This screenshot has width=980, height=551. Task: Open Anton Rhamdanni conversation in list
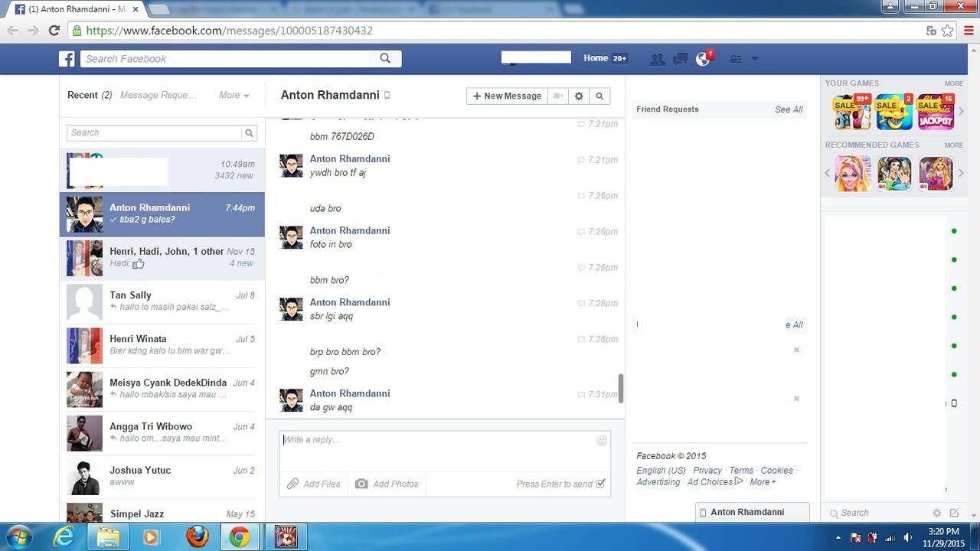(162, 214)
